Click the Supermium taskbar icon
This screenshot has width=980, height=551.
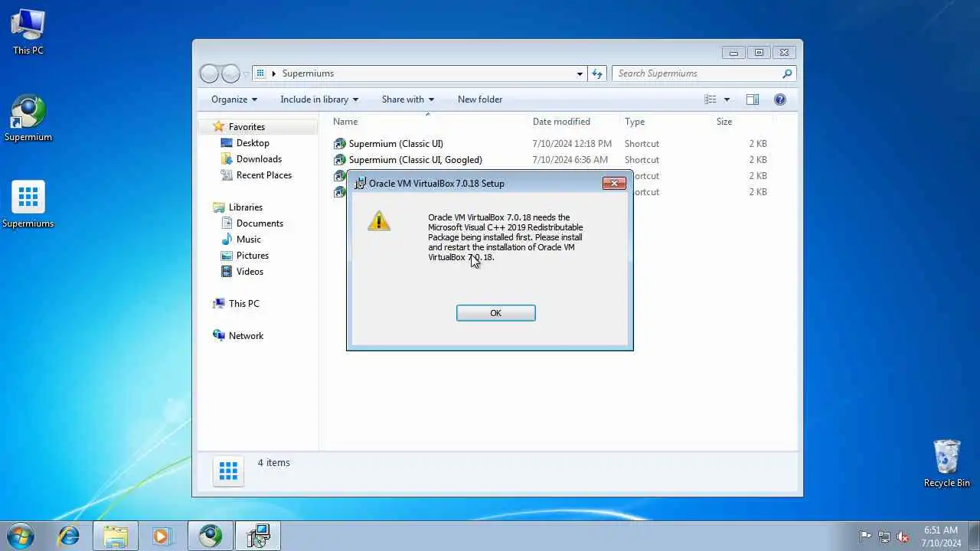211,536
